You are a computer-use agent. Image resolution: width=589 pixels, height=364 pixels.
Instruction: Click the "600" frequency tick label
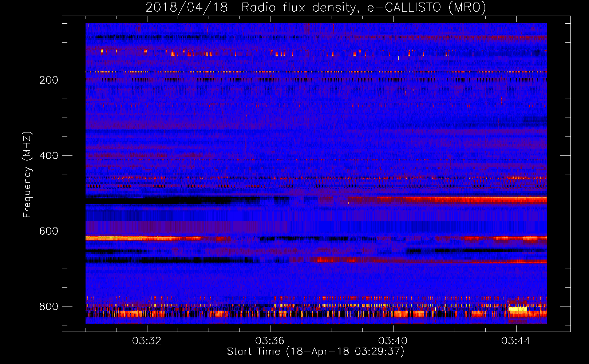[x=48, y=232]
